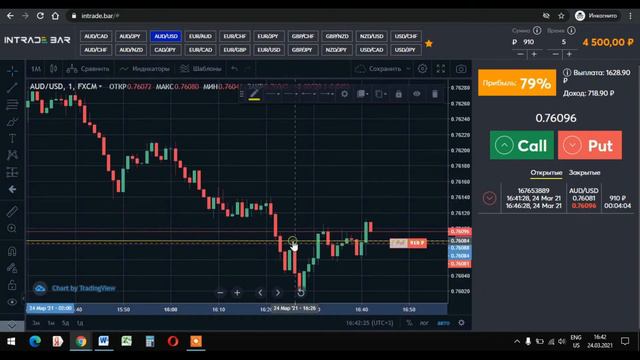The height and width of the screenshot is (360, 640).
Task: Lock the selected drawing
Action: 398,94
